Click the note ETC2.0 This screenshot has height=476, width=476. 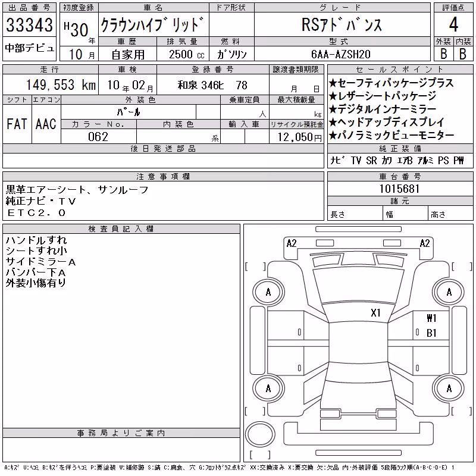point(36,212)
